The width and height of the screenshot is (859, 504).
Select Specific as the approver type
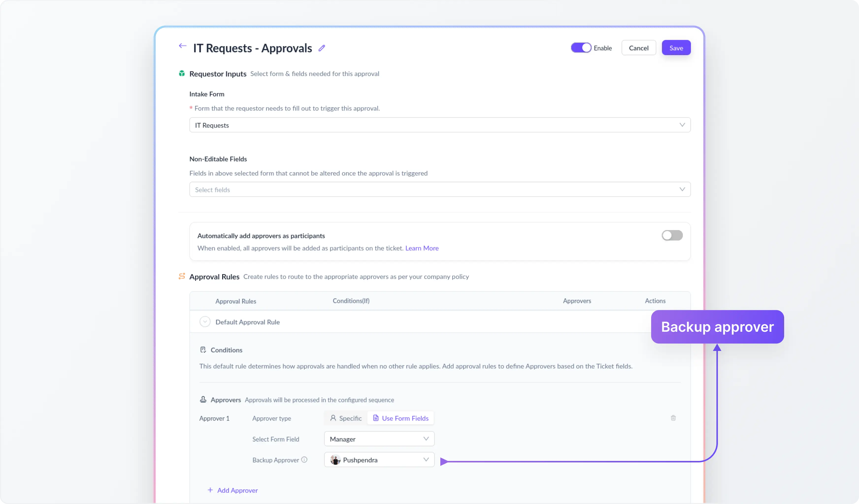(345, 418)
